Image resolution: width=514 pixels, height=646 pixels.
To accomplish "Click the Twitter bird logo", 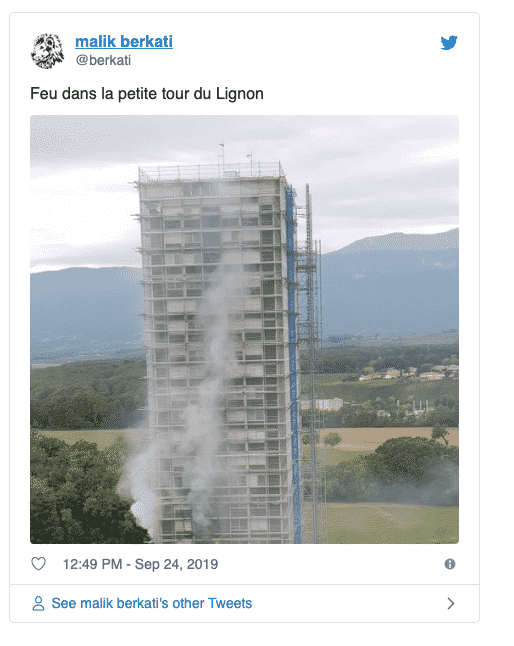I will click(x=449, y=43).
